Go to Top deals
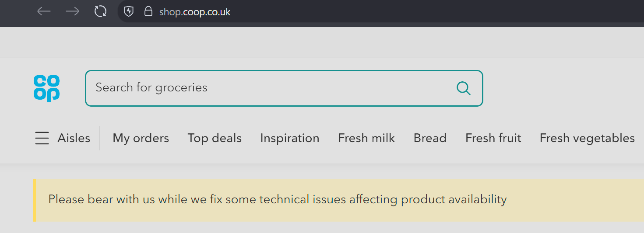Viewport: 644px width, 233px height. pos(215,138)
